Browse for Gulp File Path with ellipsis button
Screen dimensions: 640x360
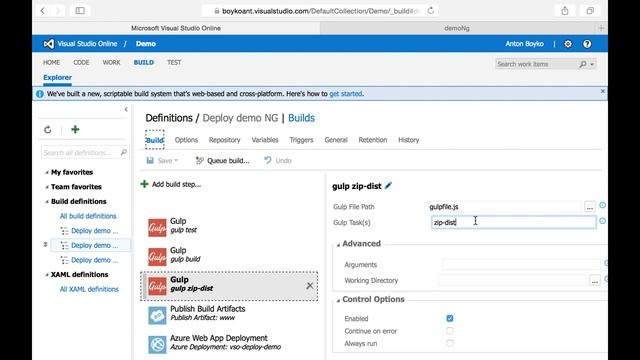pos(589,207)
